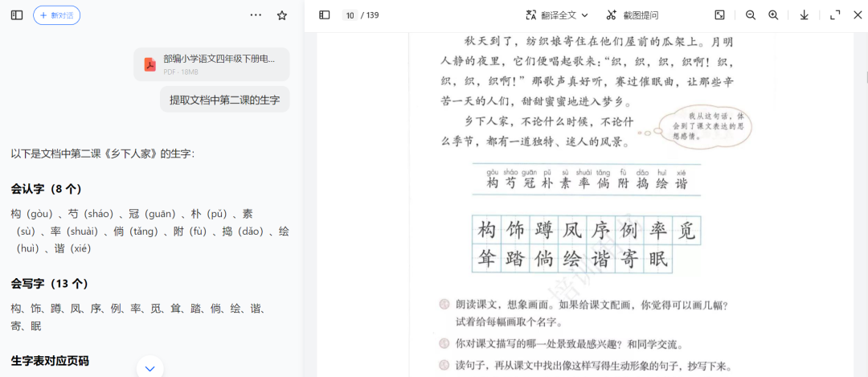This screenshot has height=377, width=868.
Task: Zoom out of the PDF page
Action: 751,15
